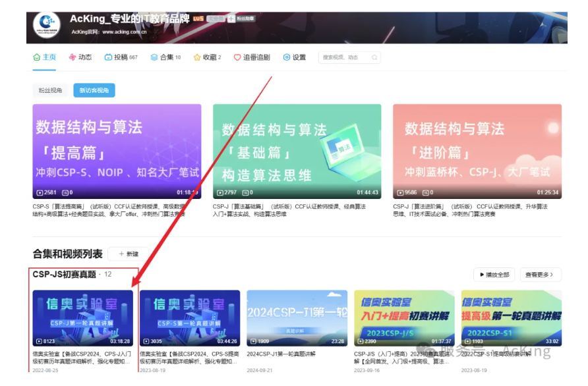The image size is (588, 386).
Task: Click the AcKing_专业的IT教育品牌 channel name
Action: point(130,18)
